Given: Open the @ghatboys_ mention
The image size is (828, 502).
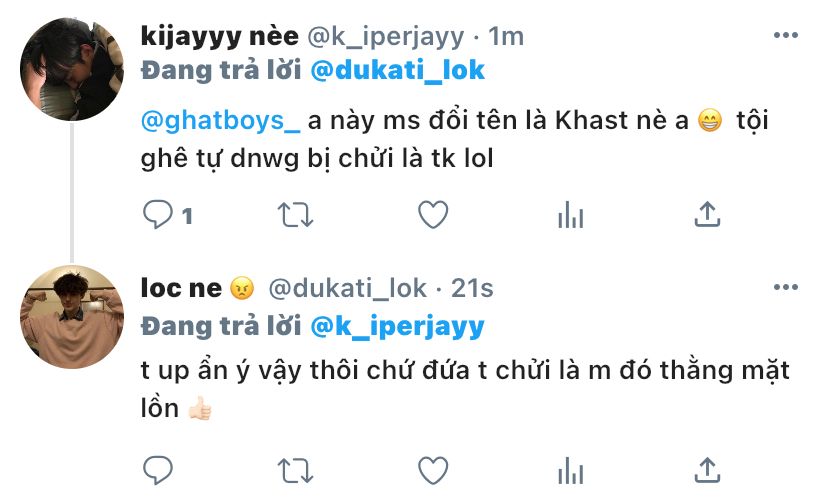Looking at the screenshot, I should click(220, 121).
